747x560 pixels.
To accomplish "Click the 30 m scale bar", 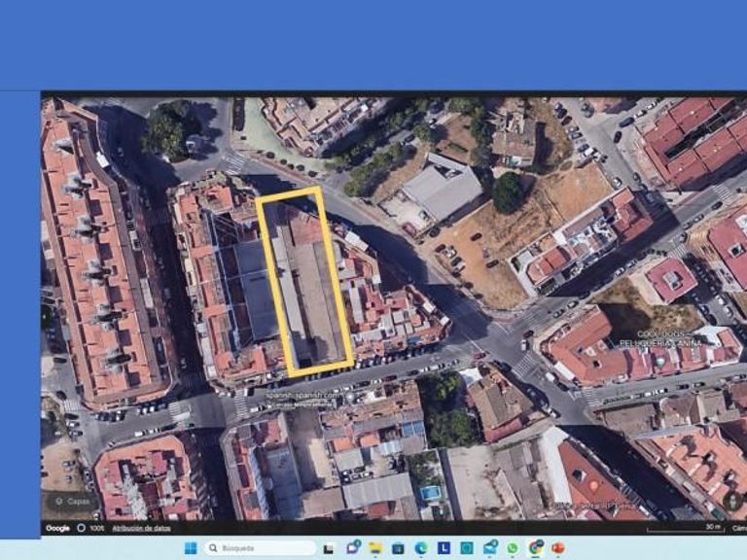I will [x=713, y=528].
